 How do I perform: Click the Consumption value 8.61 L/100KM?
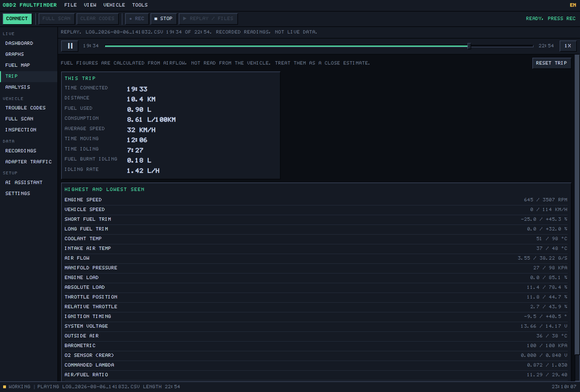pos(151,119)
